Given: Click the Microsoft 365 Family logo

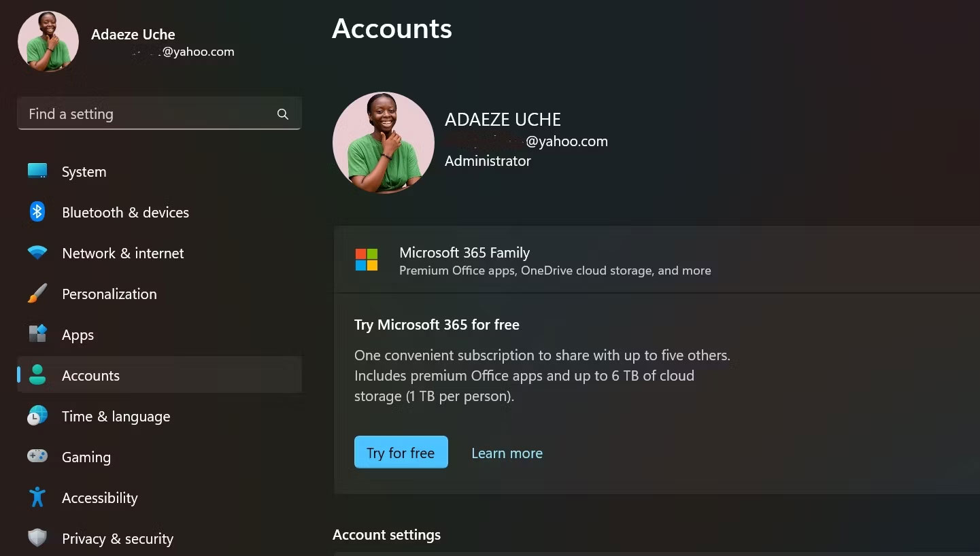Looking at the screenshot, I should 367,260.
